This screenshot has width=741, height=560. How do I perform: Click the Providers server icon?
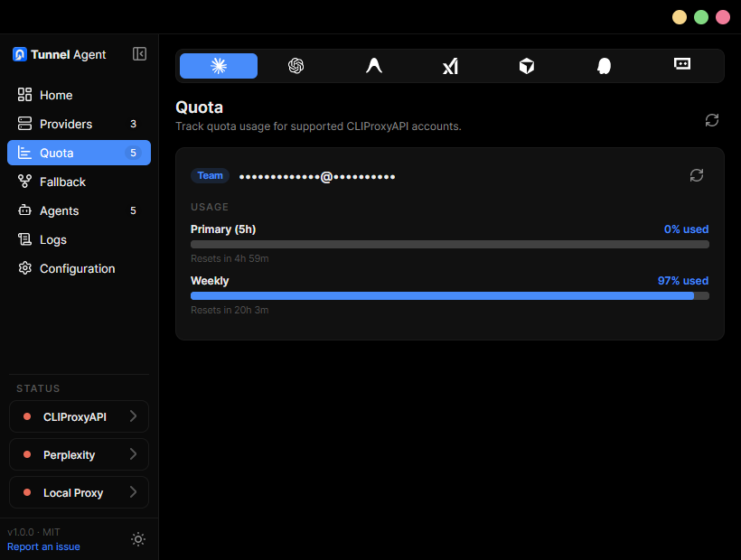coord(24,124)
